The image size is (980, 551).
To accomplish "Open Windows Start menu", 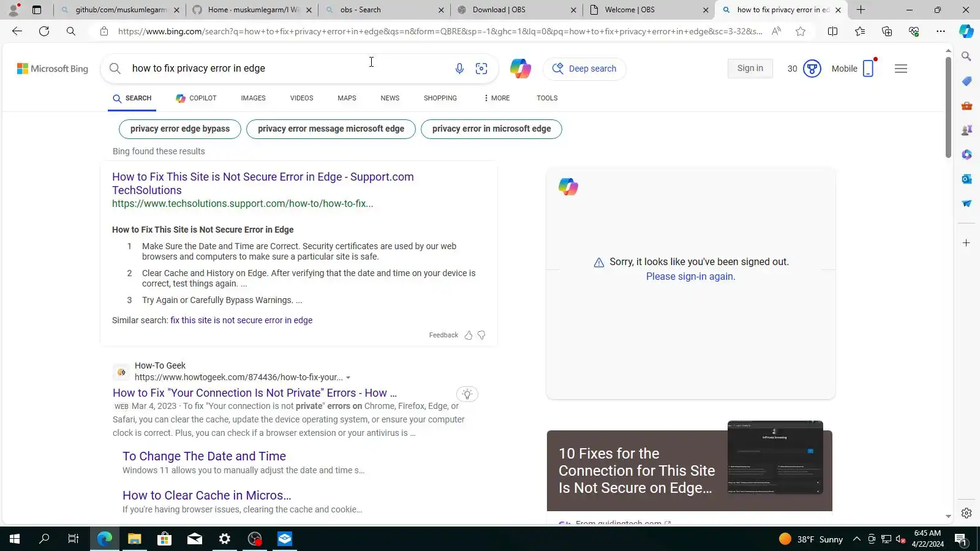I will (x=15, y=539).
